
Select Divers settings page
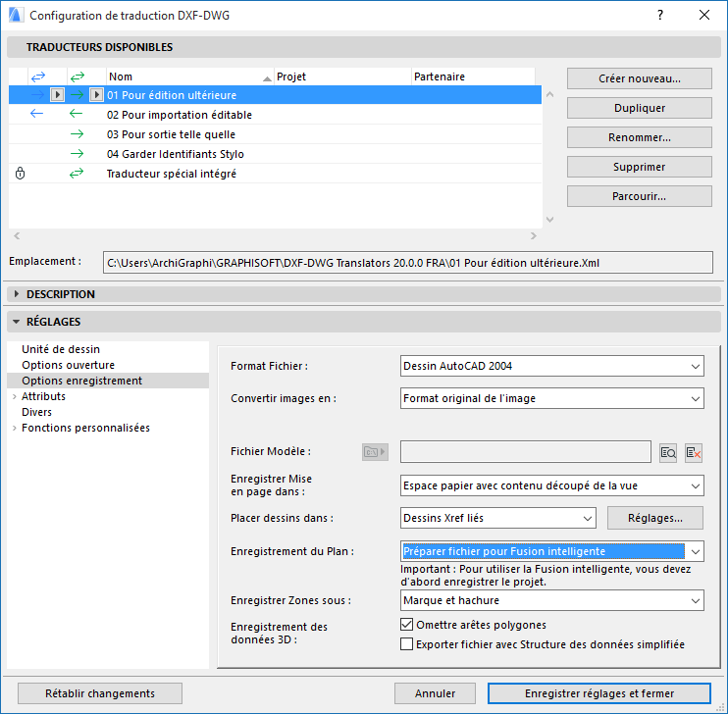pos(36,412)
